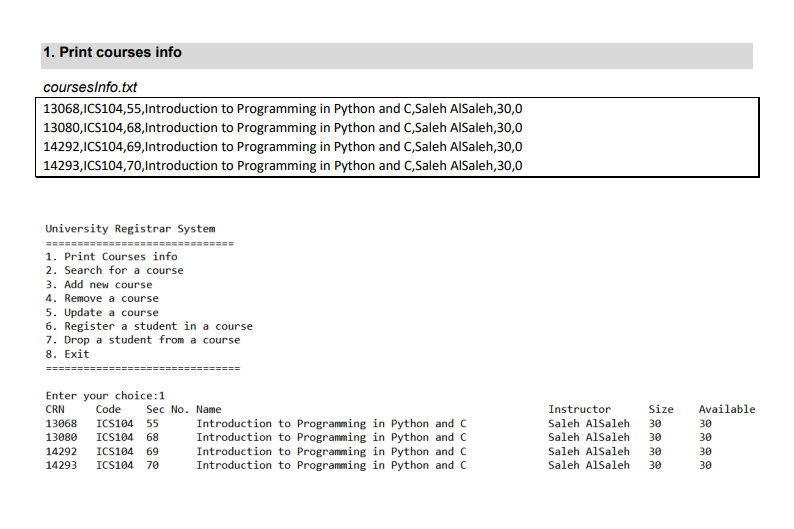
Task: Click CRN 14293 in the output table
Action: click(x=61, y=465)
